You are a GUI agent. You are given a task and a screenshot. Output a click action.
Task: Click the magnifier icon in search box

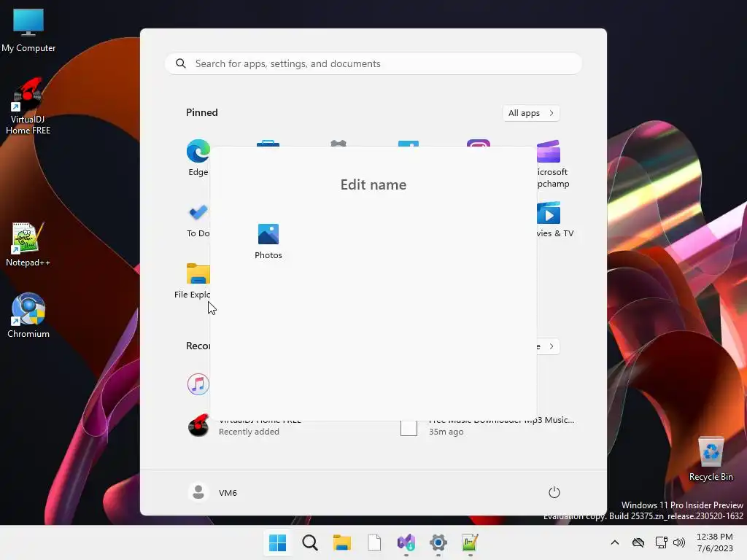point(181,64)
